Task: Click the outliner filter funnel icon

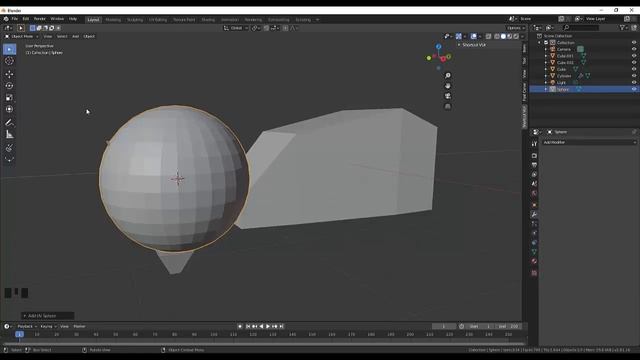Action: tap(622, 28)
